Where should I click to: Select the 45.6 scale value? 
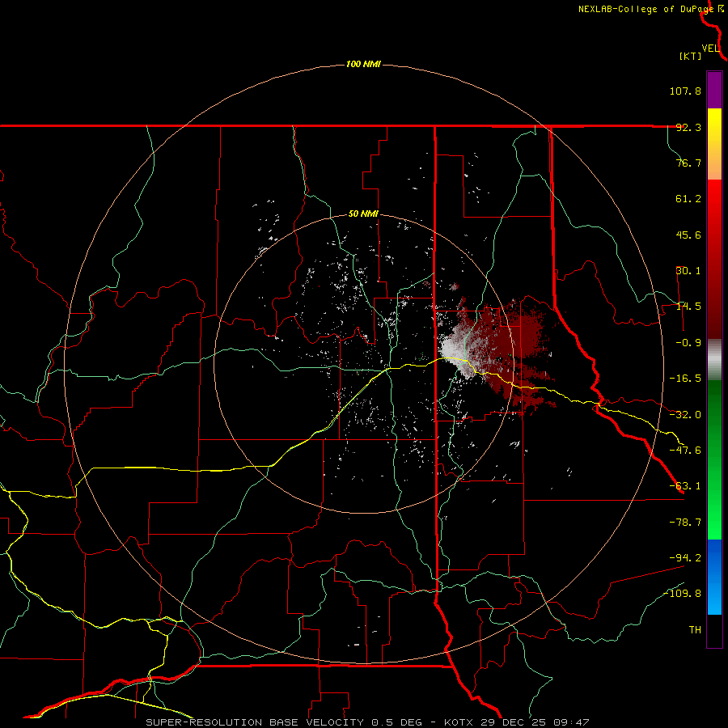(x=688, y=235)
